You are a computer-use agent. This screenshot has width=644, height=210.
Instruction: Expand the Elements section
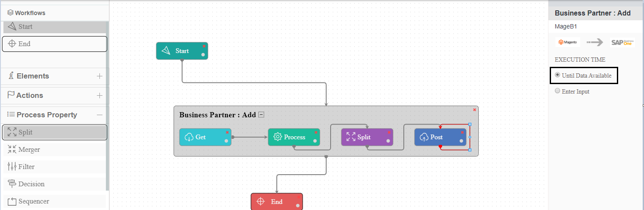coord(99,76)
